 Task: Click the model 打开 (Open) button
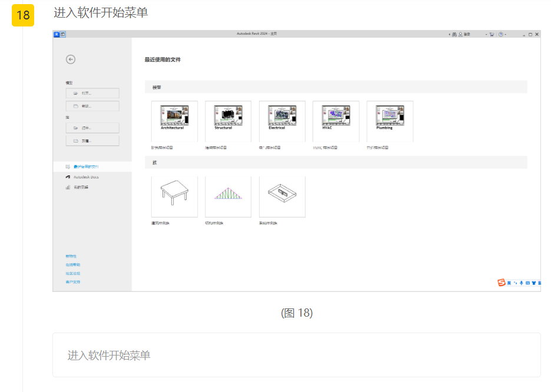click(x=92, y=93)
